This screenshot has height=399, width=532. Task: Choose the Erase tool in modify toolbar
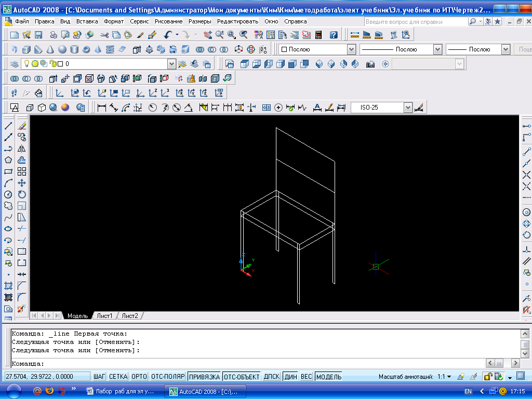[x=22, y=126]
